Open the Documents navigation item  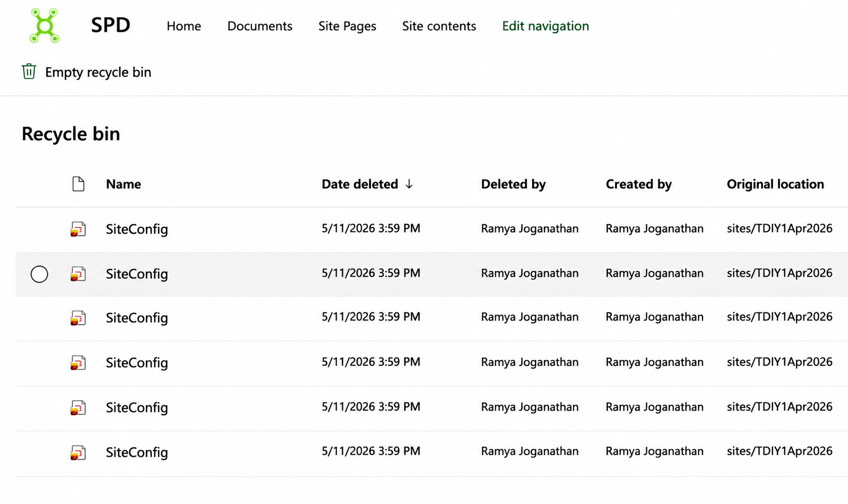(x=260, y=26)
